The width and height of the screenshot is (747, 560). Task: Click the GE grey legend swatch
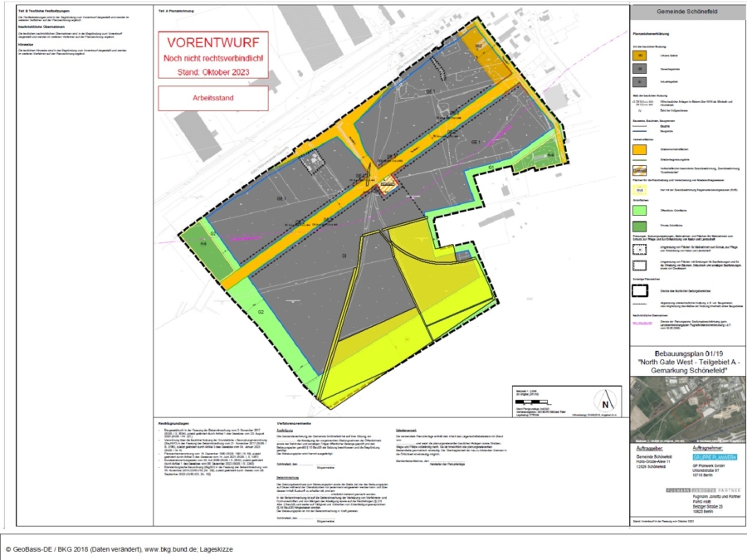(639, 69)
